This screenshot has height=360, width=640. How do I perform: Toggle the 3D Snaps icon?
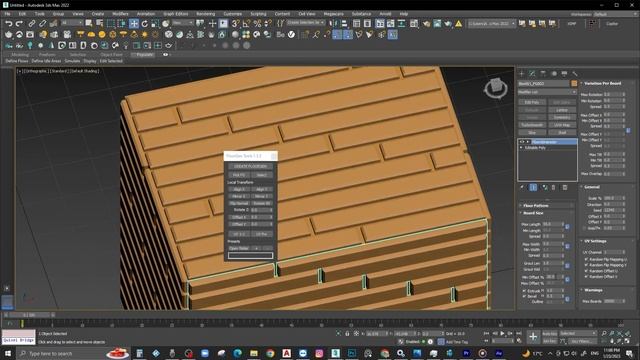tap(236, 24)
